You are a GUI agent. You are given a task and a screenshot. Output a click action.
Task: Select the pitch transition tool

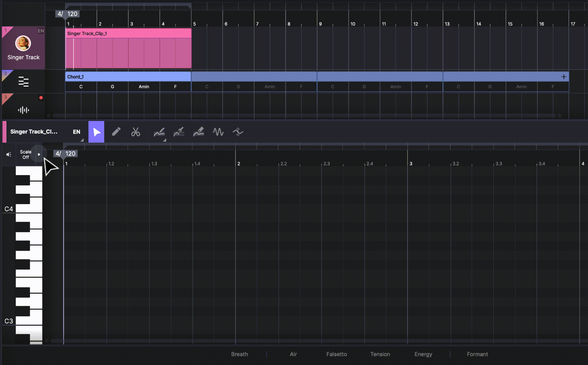tap(238, 132)
